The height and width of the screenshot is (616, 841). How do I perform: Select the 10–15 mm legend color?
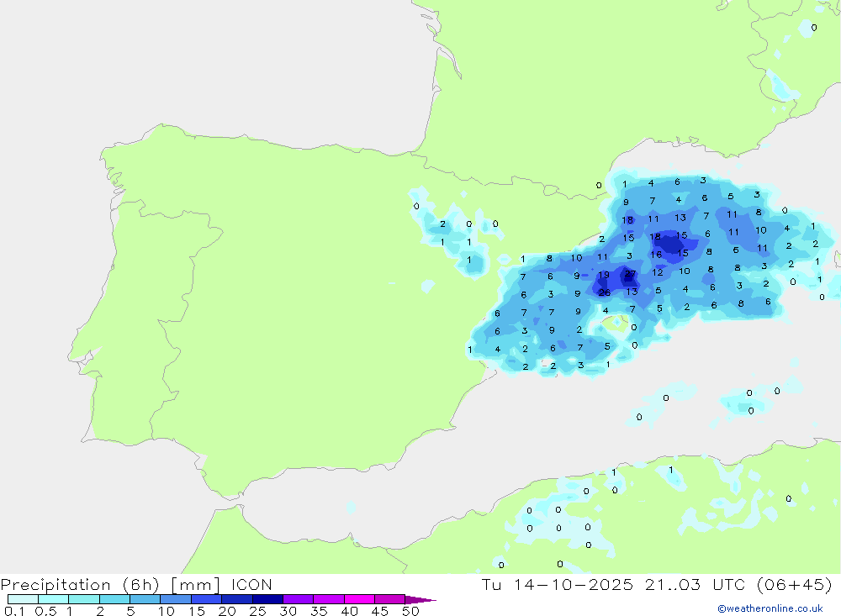pyautogui.click(x=176, y=599)
